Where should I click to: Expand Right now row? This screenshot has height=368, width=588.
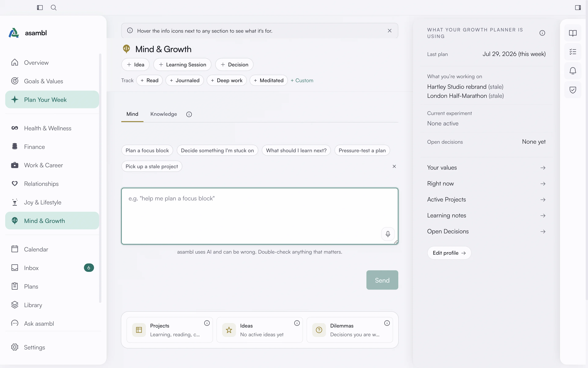(486, 184)
